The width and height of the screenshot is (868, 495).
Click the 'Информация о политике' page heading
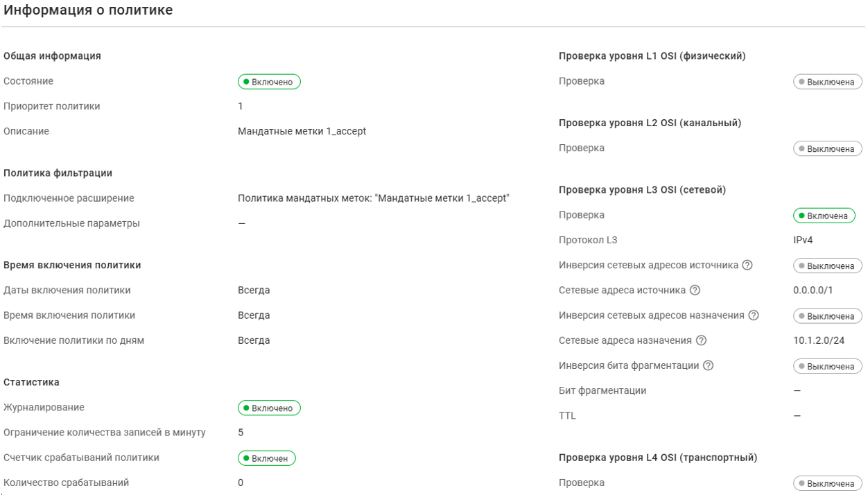pyautogui.click(x=89, y=10)
